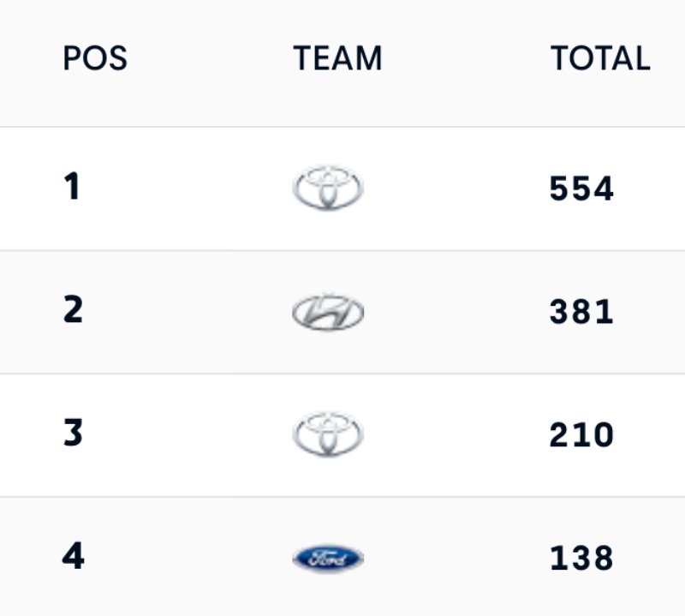Click the blank area between 1 and the Toyota logo

pos(186,188)
